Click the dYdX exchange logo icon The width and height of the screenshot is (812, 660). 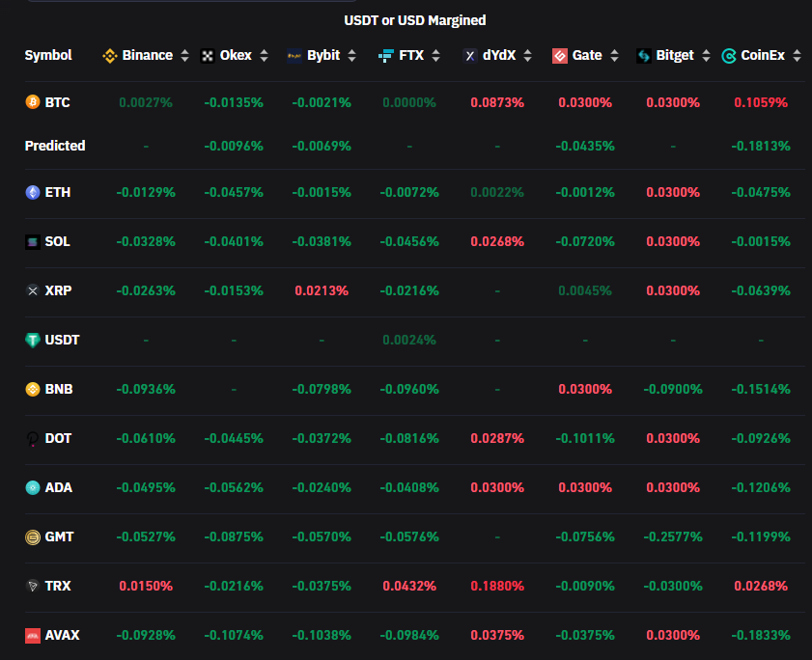coord(469,56)
